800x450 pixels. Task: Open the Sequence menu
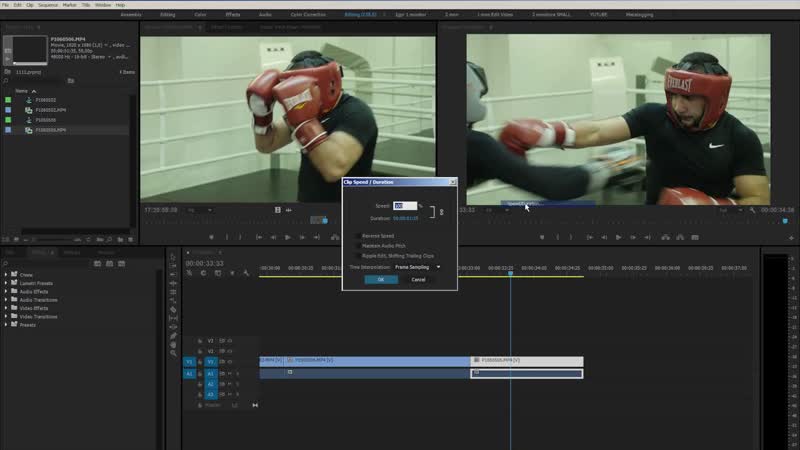48,5
